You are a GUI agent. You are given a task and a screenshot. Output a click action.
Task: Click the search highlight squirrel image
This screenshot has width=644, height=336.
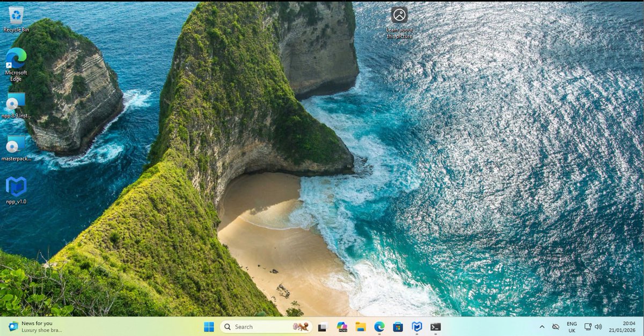pyautogui.click(x=301, y=327)
